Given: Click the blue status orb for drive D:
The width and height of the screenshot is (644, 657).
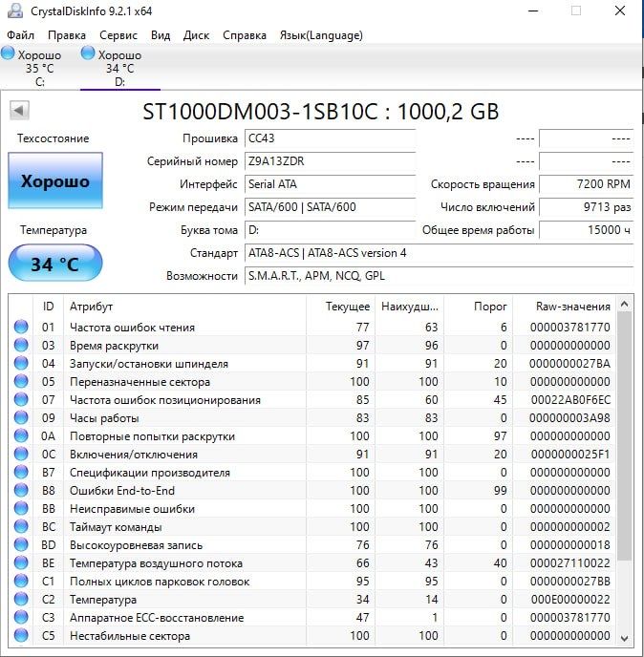Looking at the screenshot, I should [x=88, y=53].
